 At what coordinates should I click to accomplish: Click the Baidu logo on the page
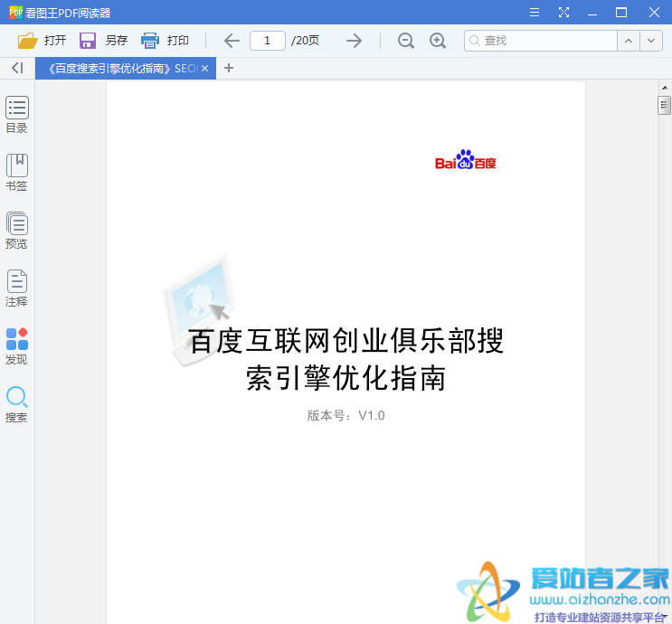point(466,159)
